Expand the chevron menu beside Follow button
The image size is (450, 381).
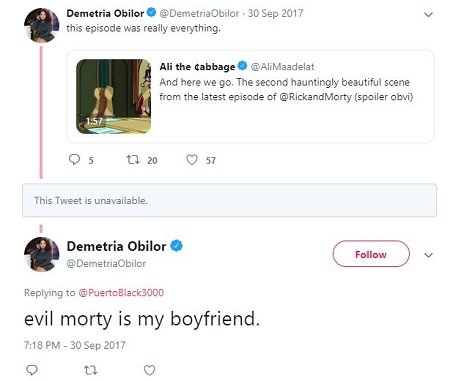428,255
